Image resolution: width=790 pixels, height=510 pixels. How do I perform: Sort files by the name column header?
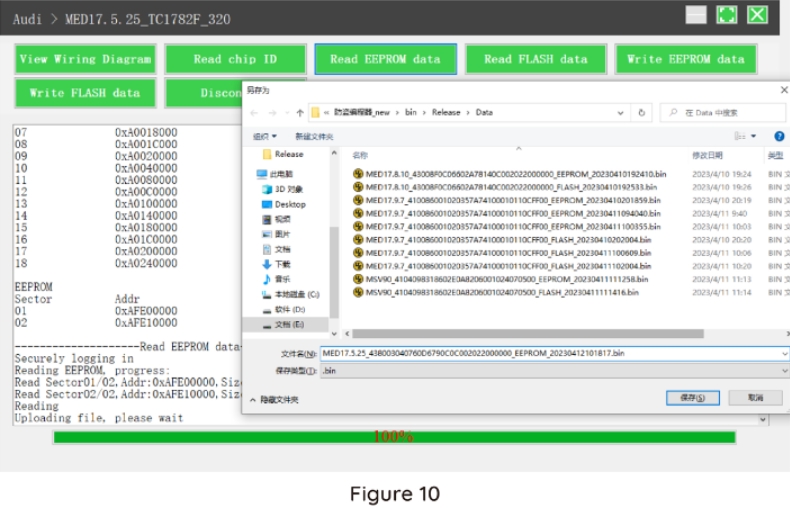[x=360, y=155]
